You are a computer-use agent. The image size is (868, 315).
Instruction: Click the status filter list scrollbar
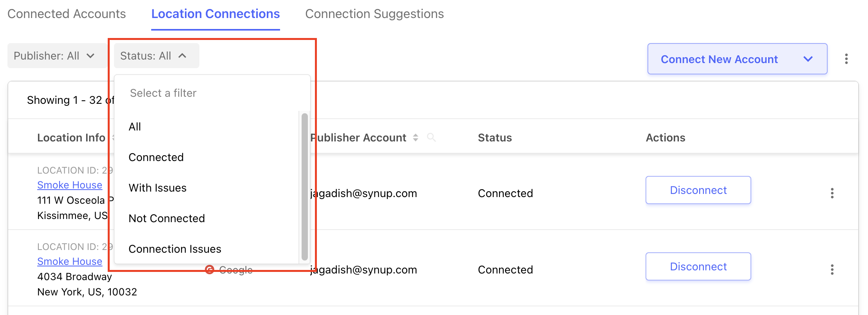pos(304,187)
